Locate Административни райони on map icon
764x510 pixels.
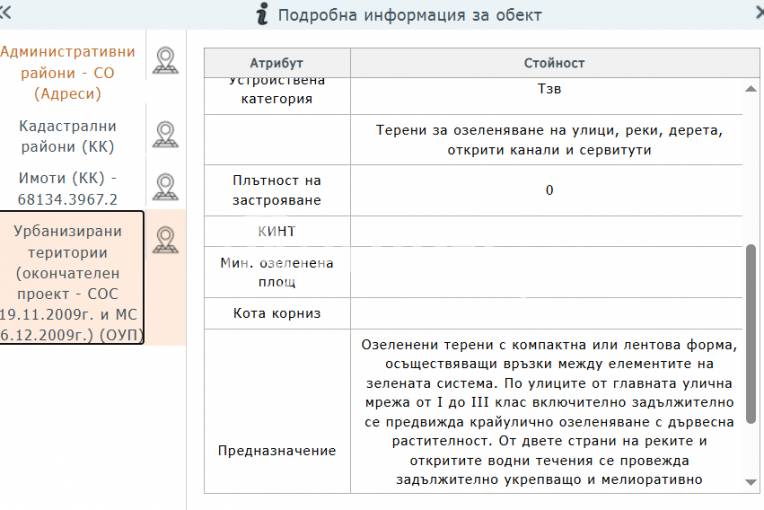[x=166, y=60]
